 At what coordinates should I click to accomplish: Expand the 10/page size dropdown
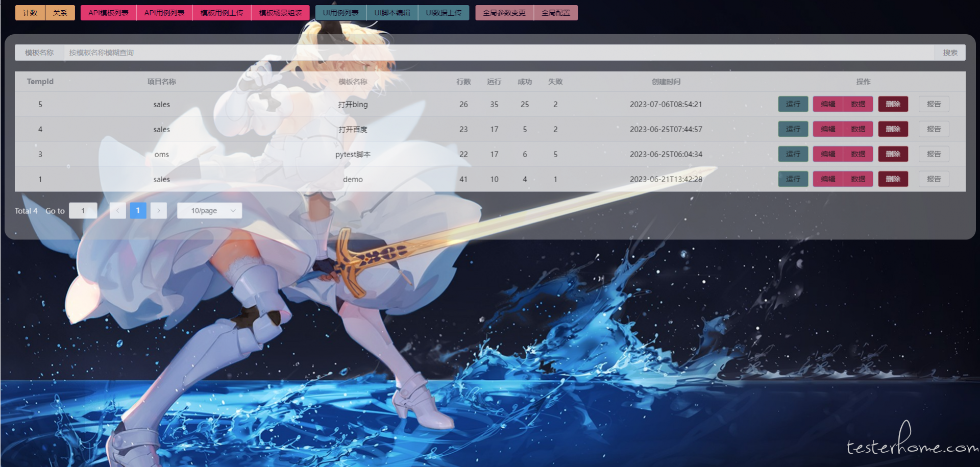(210, 211)
